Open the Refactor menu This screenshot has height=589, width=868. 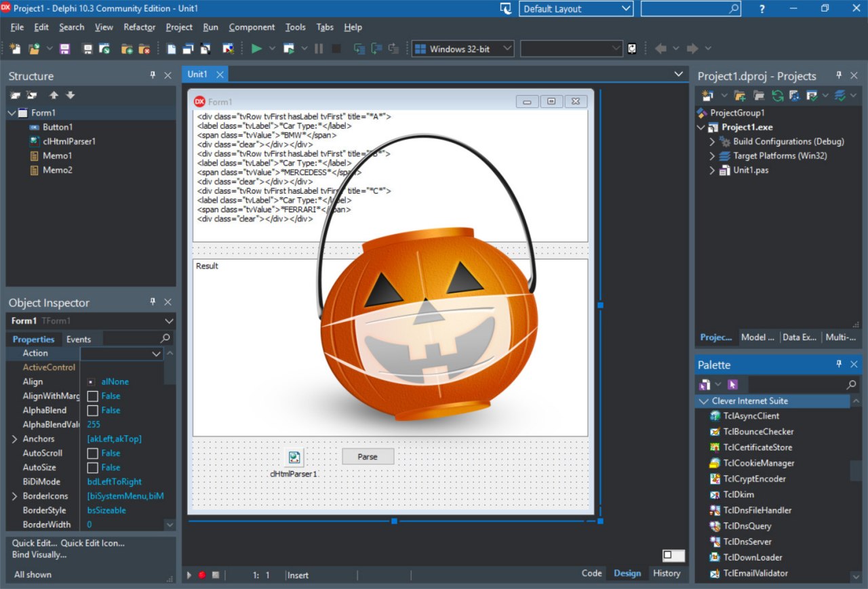pos(140,27)
